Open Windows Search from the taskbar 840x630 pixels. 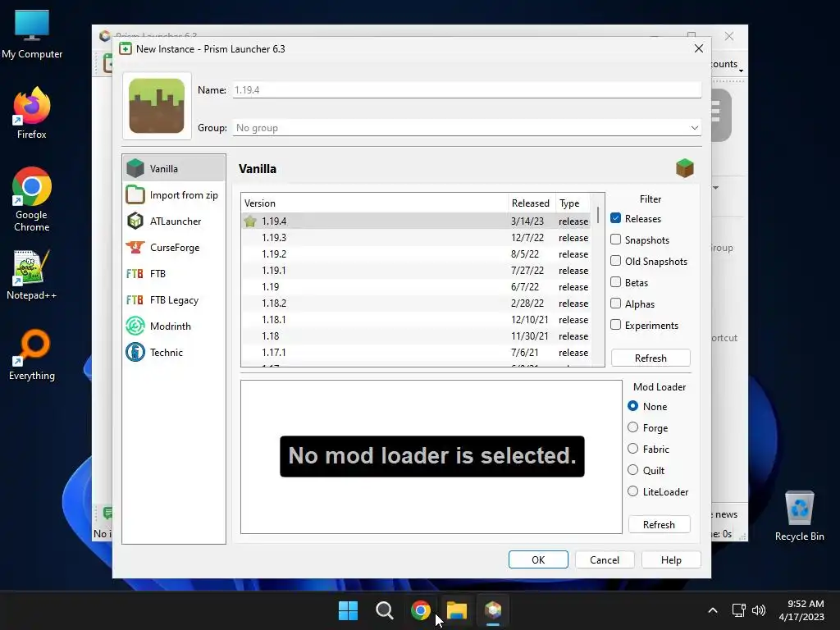[384, 610]
